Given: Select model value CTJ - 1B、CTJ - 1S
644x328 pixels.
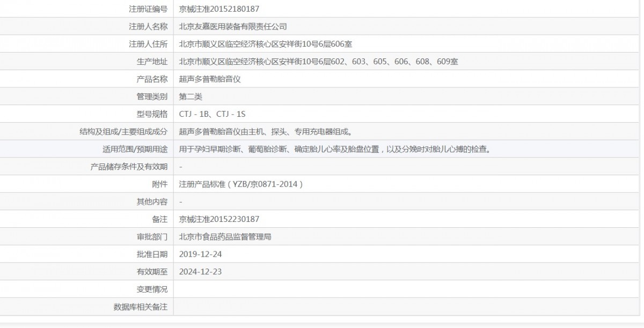Looking at the screenshot, I should (213, 114).
